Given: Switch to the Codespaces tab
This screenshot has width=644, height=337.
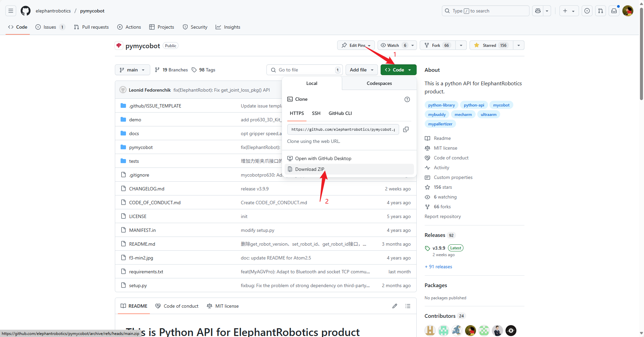Looking at the screenshot, I should [379, 83].
